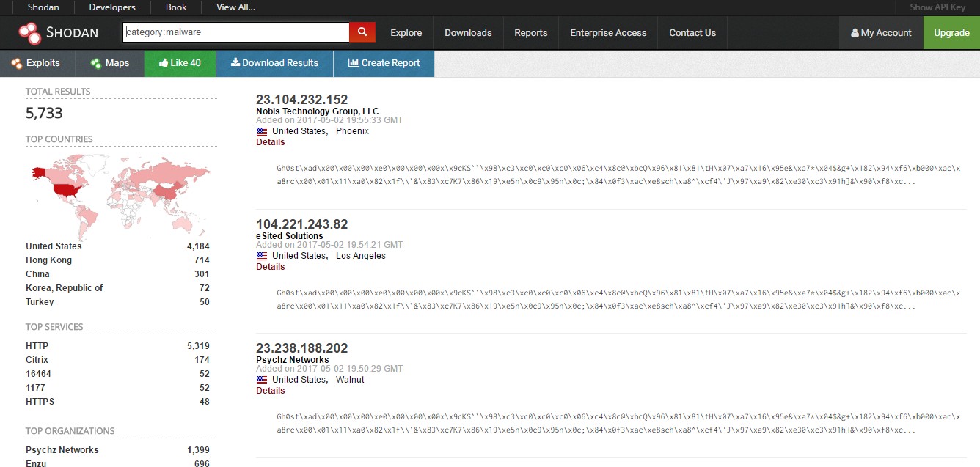Open the Exploits section

37,63
